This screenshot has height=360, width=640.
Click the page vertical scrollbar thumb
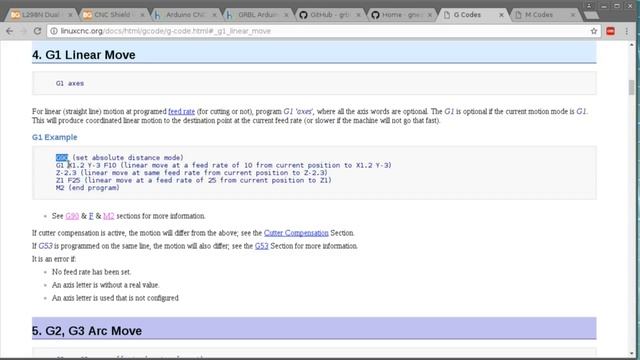tap(631, 87)
